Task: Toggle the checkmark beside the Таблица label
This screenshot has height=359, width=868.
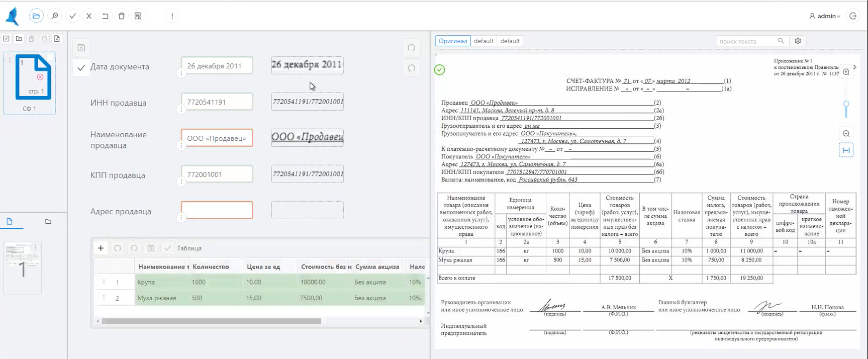Action: 167,248
